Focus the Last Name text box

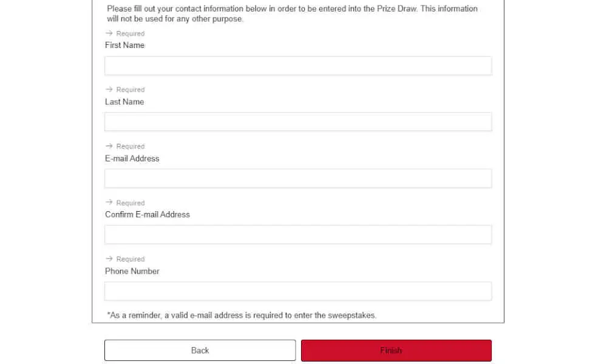[x=298, y=122]
